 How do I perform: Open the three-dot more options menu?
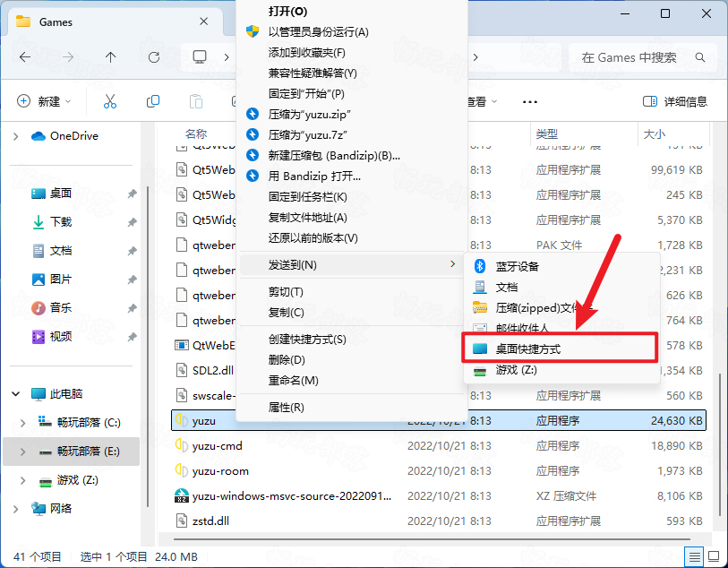530,102
